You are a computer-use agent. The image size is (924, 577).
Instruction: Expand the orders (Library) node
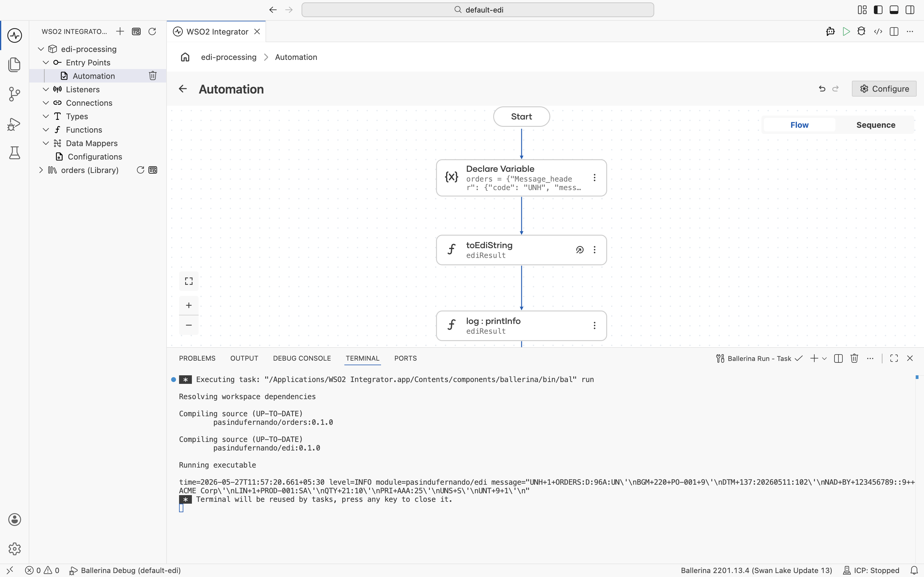41,170
